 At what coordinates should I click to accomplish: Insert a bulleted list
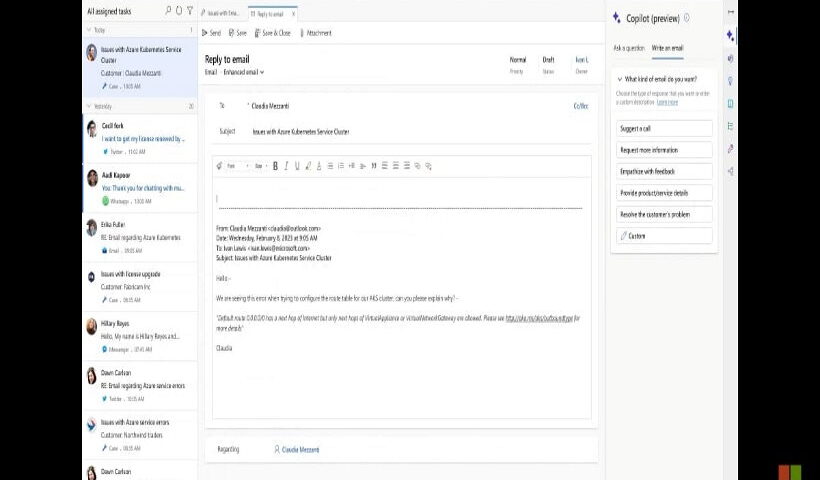pyautogui.click(x=330, y=166)
